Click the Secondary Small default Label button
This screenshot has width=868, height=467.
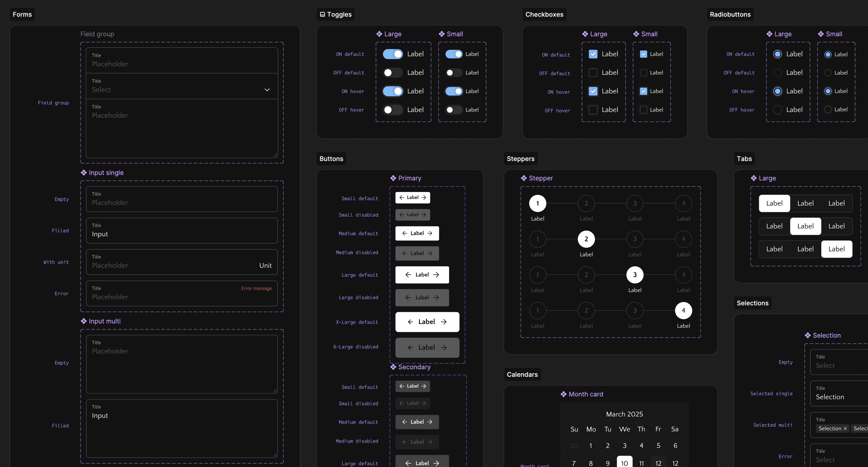(x=413, y=386)
